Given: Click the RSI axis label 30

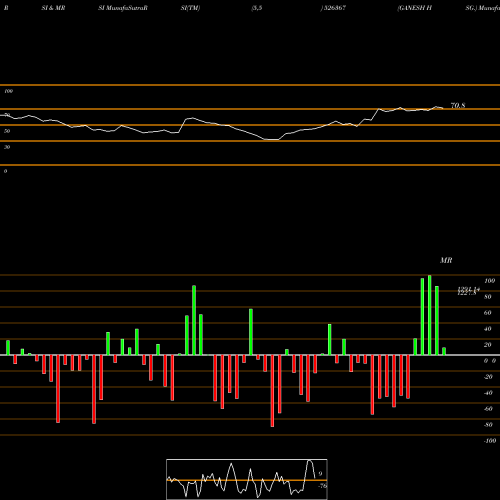Looking at the screenshot, I should click(x=7, y=147).
